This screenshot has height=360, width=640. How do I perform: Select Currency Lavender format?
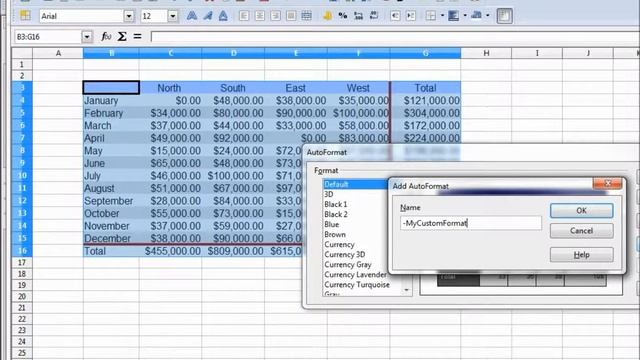pyautogui.click(x=355, y=275)
